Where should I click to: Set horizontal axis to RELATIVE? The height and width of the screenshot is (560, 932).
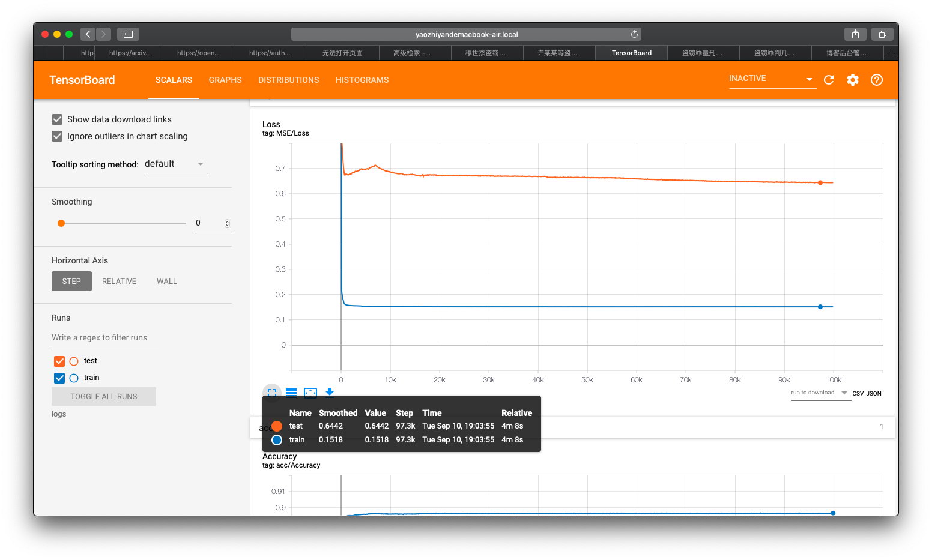pyautogui.click(x=120, y=282)
